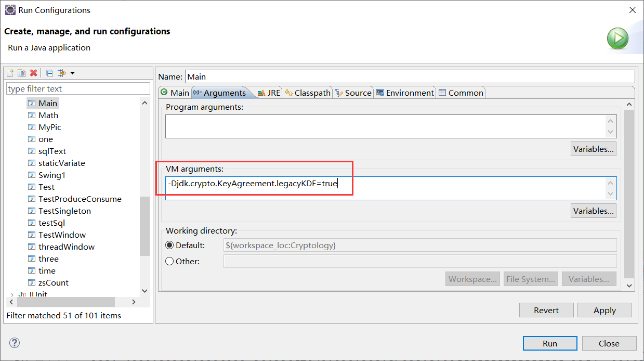Click the Collapse All icon

pyautogui.click(x=50, y=73)
